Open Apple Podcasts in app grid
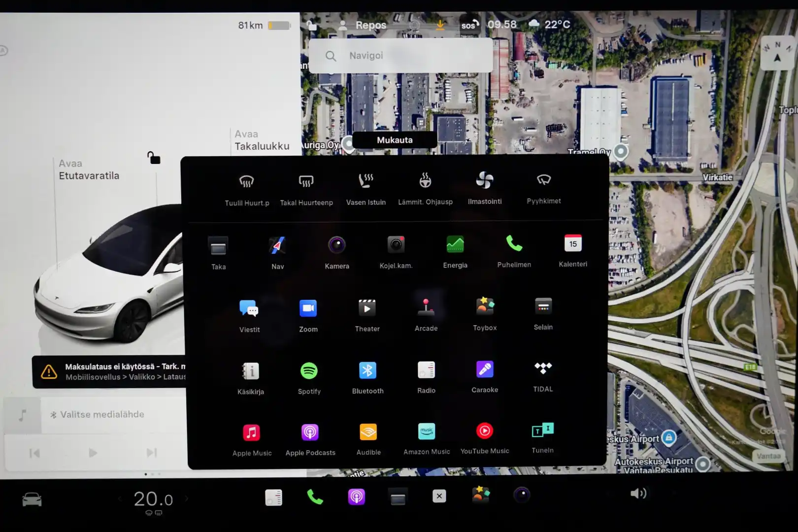This screenshot has height=532, width=798. pos(310,439)
